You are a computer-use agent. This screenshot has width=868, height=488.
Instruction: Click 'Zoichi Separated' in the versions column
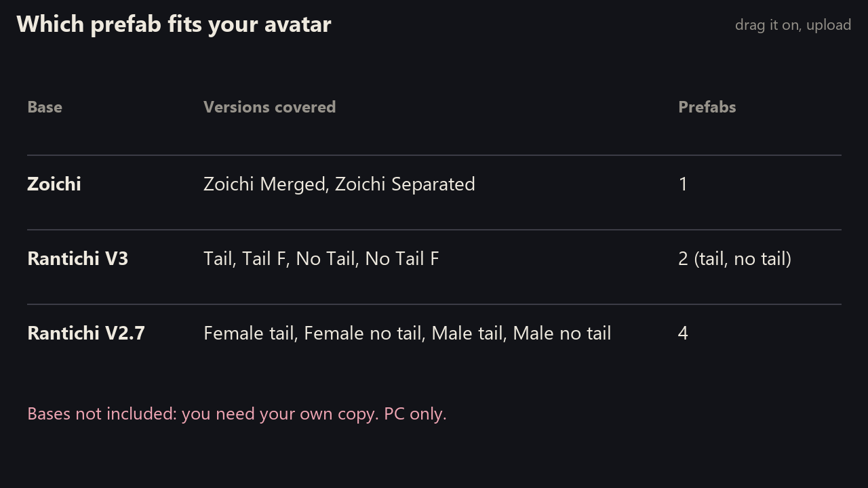point(405,184)
